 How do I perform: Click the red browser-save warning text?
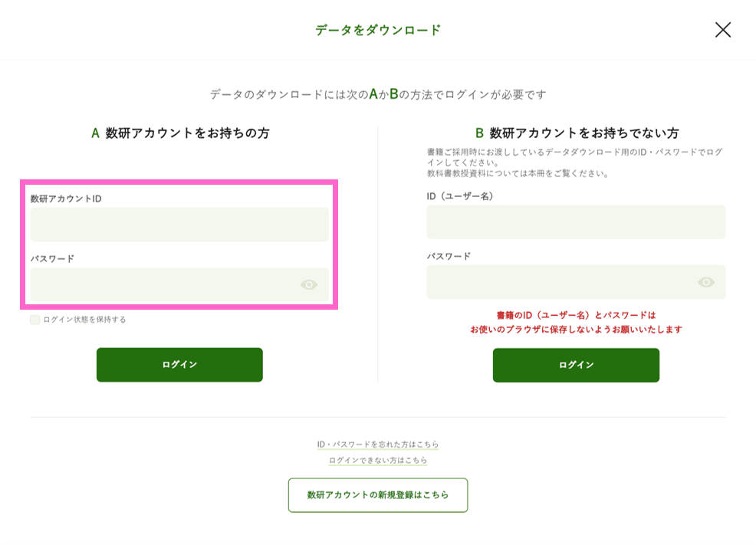(x=576, y=322)
